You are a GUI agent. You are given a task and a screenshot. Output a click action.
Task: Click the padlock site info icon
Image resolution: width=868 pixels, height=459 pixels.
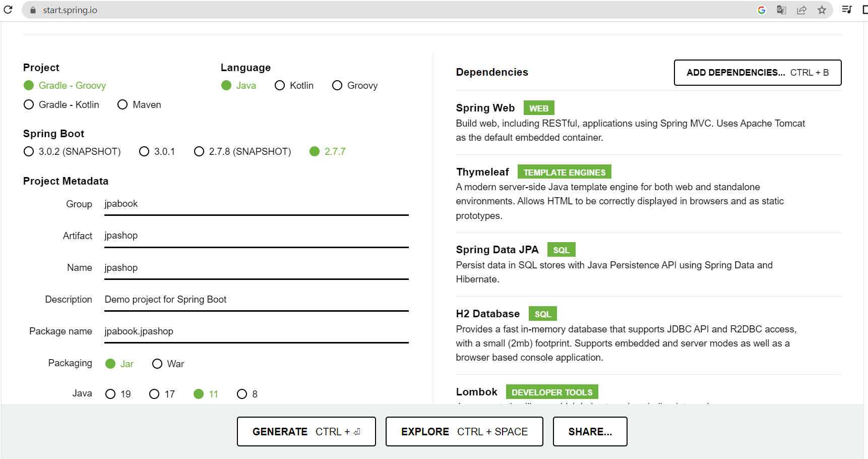[x=33, y=10]
